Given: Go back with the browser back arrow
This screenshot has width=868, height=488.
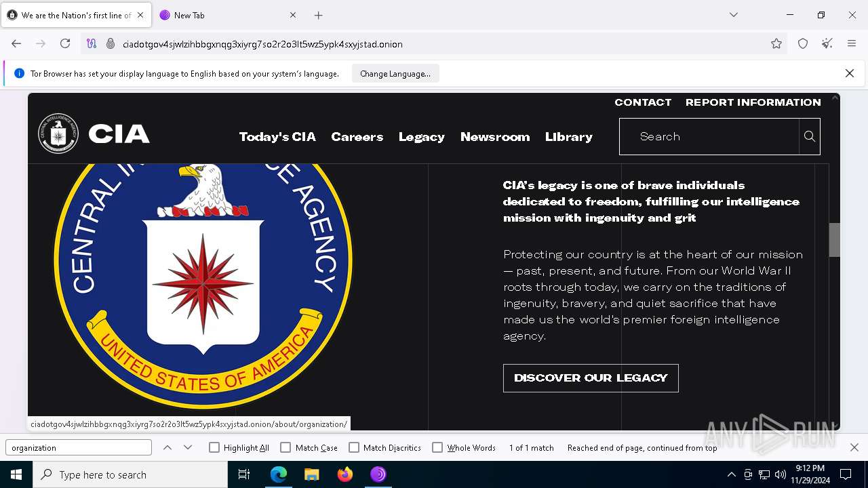Looking at the screenshot, I should point(16,43).
